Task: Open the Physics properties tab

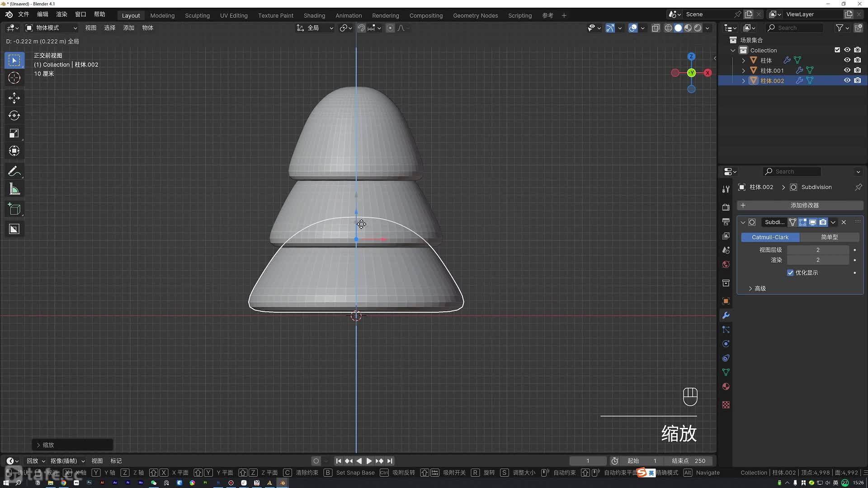Action: point(726,344)
